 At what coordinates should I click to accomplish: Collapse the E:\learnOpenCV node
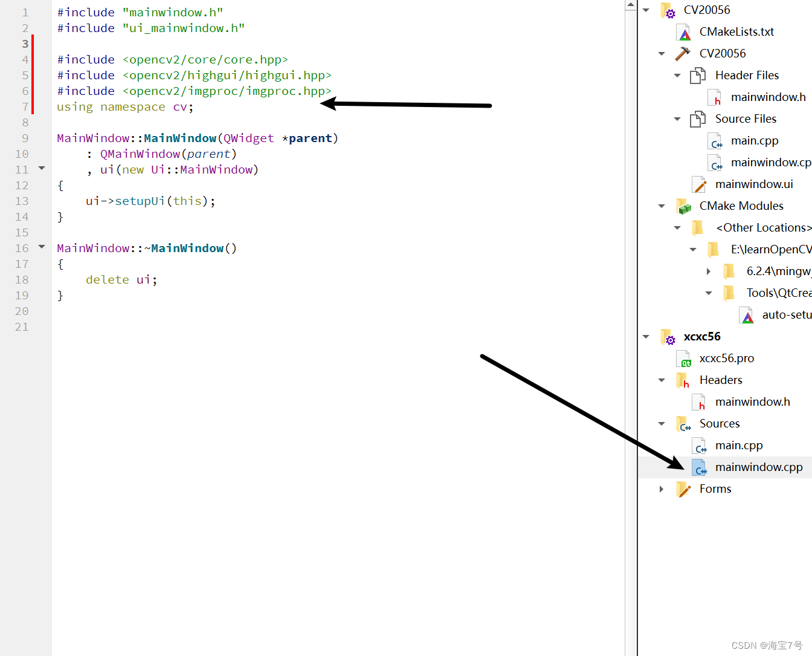693,250
